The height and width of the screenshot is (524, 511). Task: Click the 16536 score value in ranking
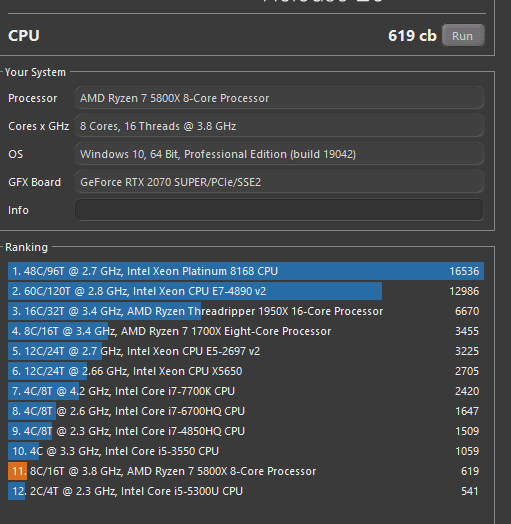point(464,271)
